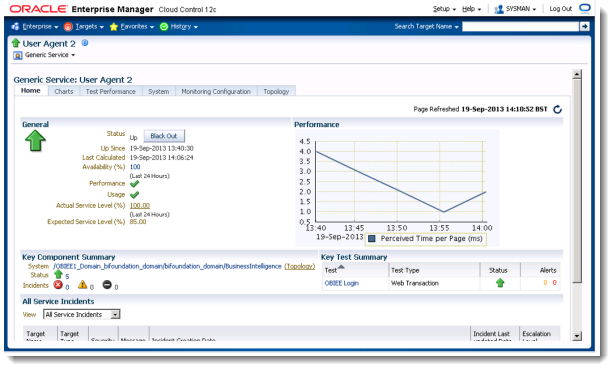Click the info icon beside User Agent 2

pos(85,43)
